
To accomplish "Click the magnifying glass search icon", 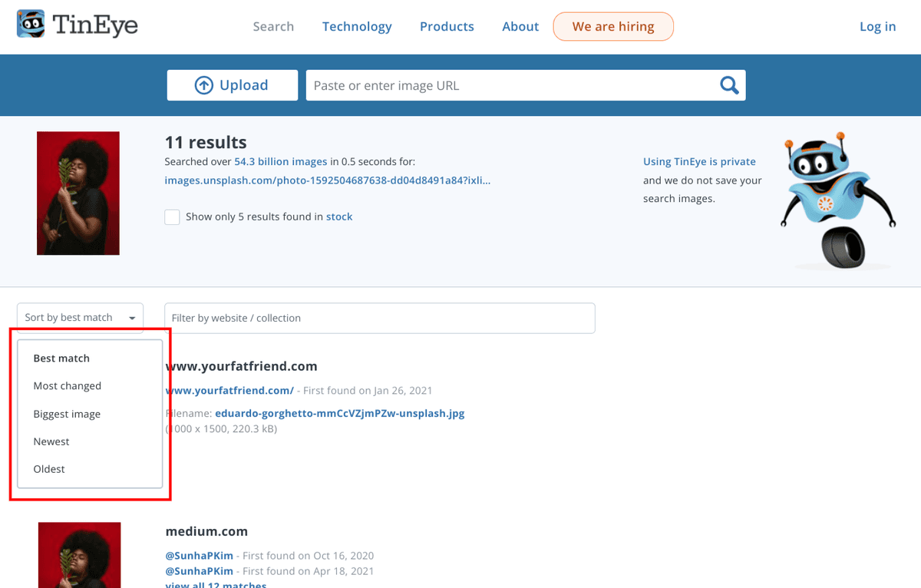I will point(729,85).
